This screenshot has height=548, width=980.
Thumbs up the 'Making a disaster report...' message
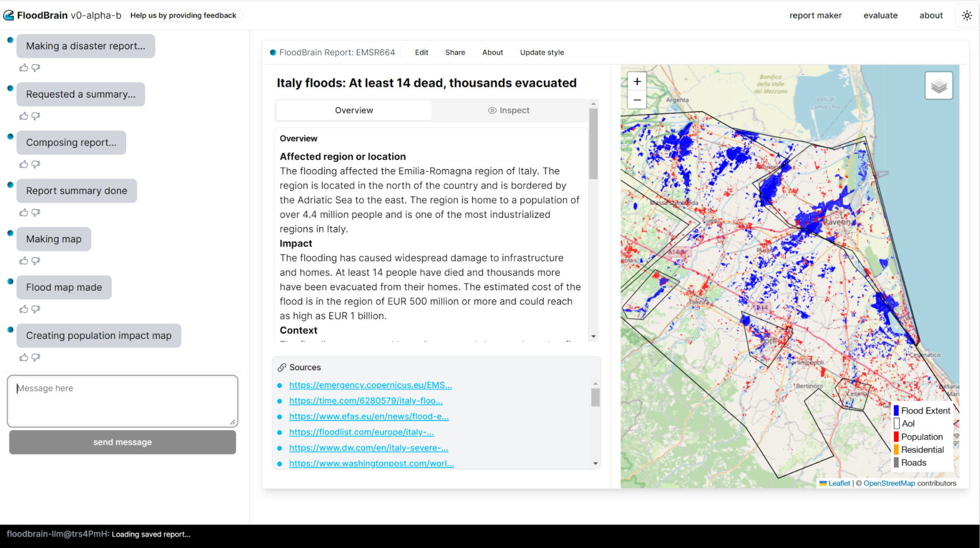coord(24,68)
